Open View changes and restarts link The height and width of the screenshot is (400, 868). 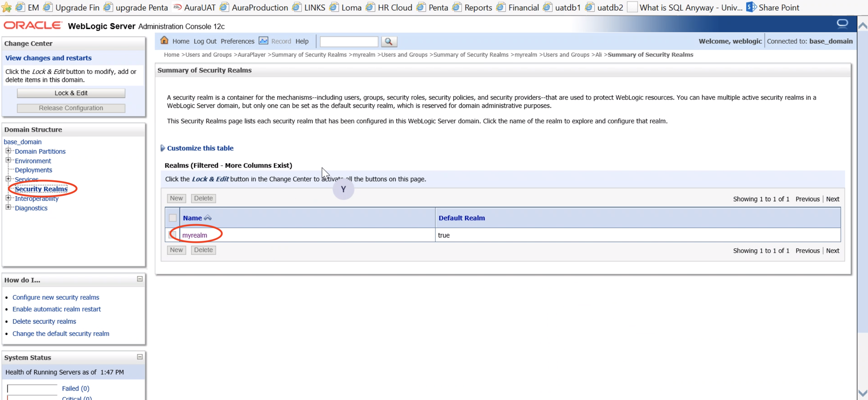coord(48,58)
